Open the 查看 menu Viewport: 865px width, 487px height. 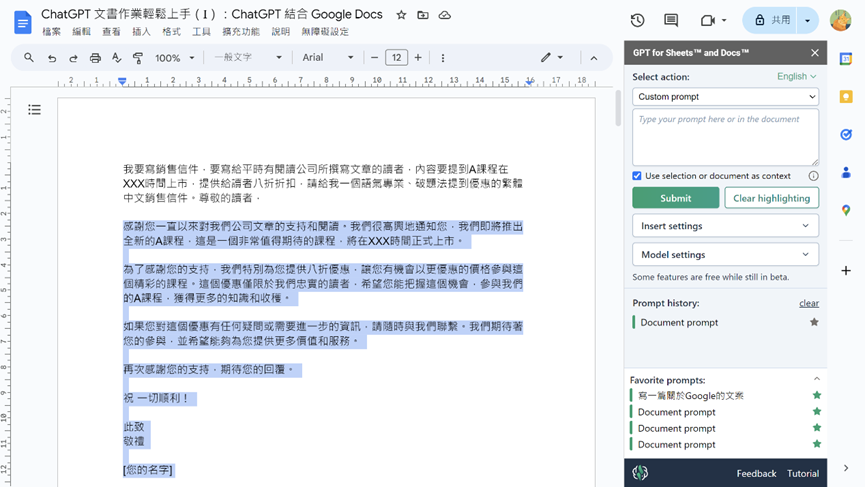coord(111,32)
